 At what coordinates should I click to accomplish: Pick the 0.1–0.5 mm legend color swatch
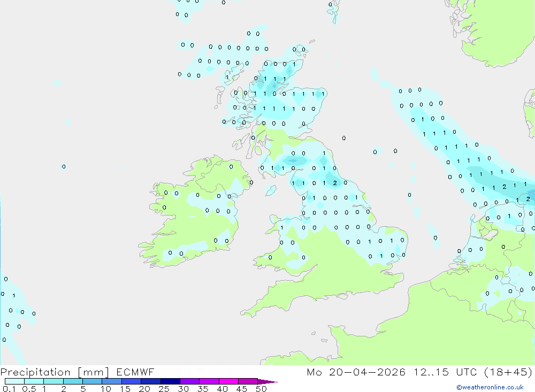[14, 381]
